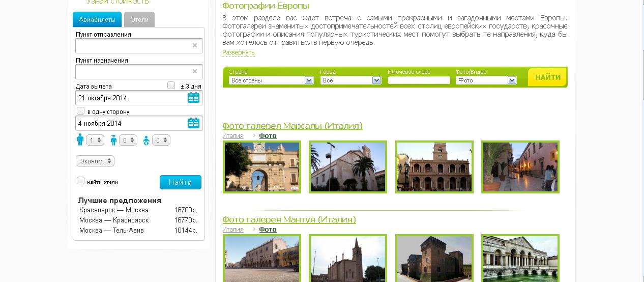Click the blue Найти flight search button
Image resolution: width=644 pixels, height=282 pixels.
point(181,182)
